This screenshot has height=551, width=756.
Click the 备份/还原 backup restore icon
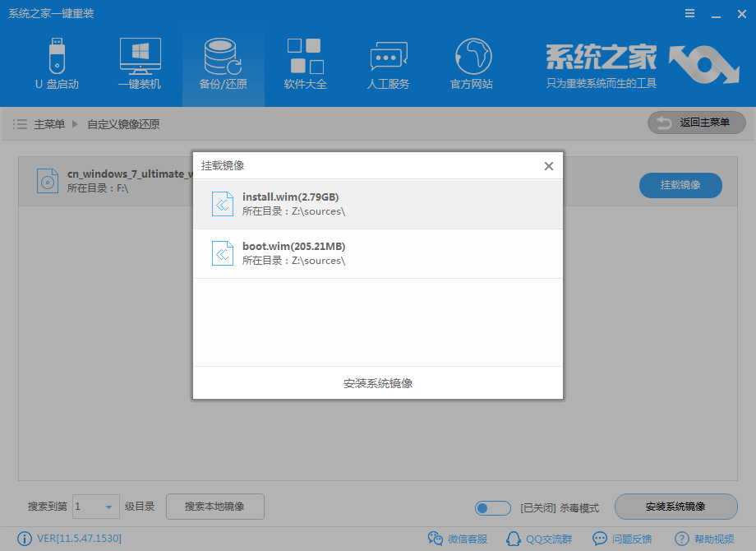point(222,64)
